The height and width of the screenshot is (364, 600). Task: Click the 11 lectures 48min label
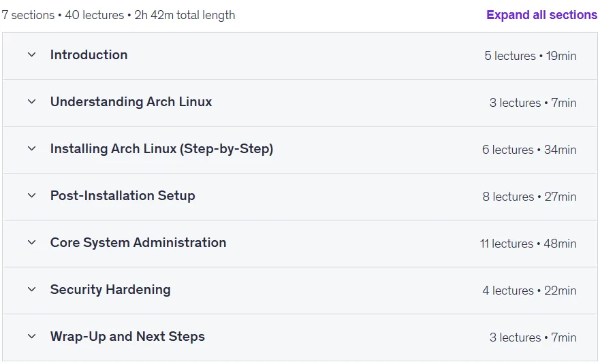point(528,244)
